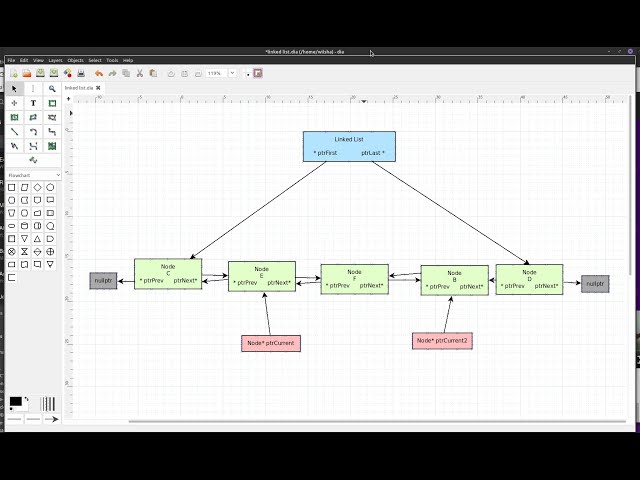Select the Bezier line tool

pyautogui.click(x=33, y=146)
